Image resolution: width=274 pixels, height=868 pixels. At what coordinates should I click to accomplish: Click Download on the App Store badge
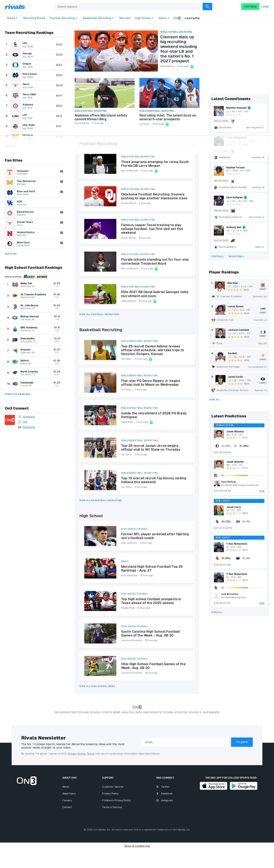(214, 786)
